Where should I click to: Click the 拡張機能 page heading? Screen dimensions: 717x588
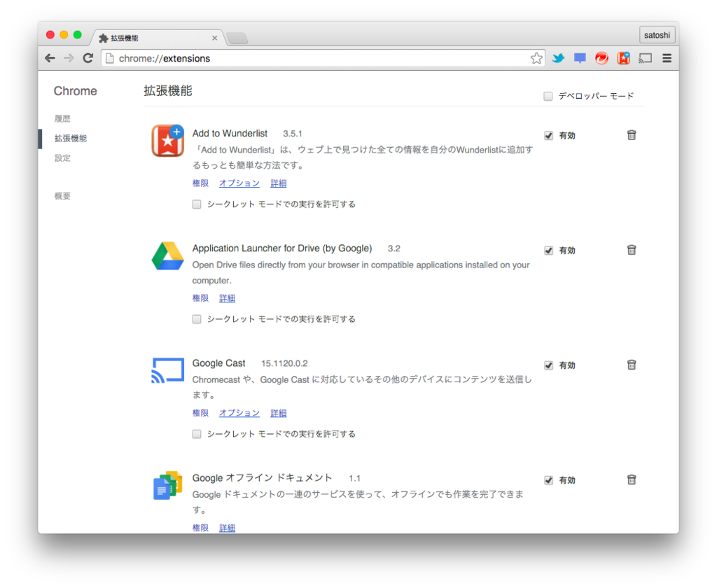168,90
